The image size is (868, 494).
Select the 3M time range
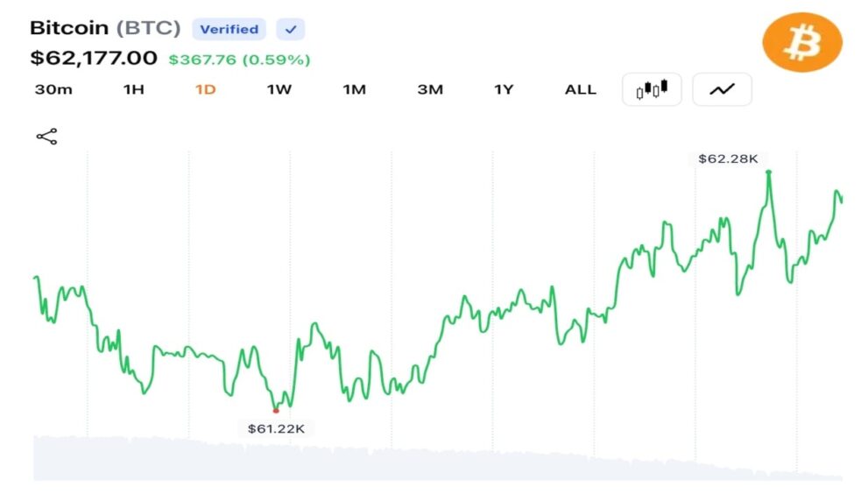point(430,89)
